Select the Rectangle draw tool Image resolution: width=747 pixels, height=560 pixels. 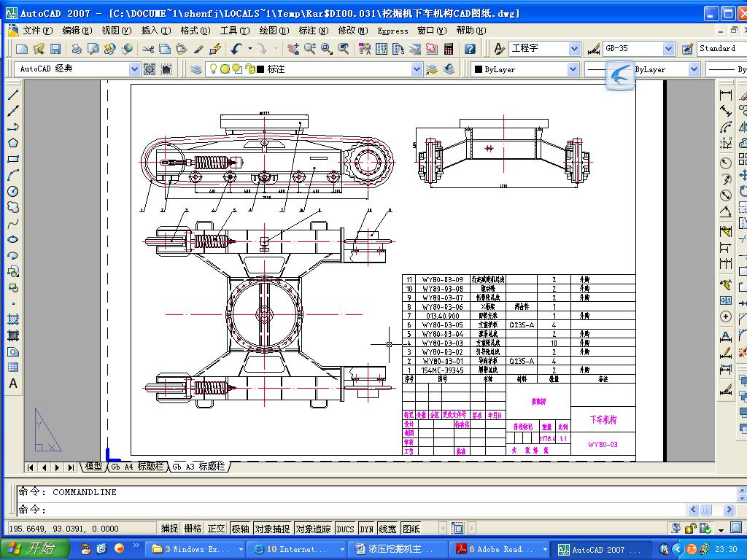click(13, 159)
